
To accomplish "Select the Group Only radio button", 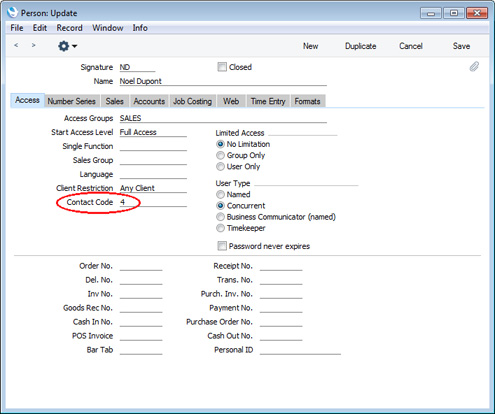I will pyautogui.click(x=220, y=155).
